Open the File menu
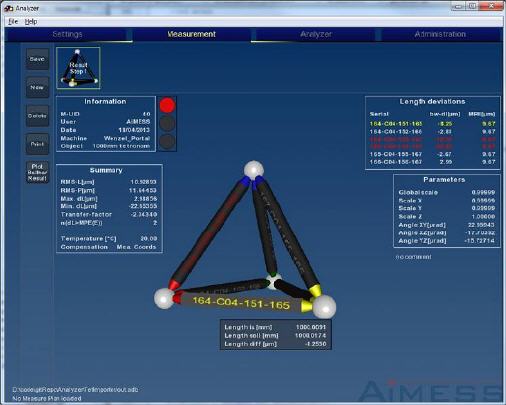506x405 pixels. coord(13,22)
